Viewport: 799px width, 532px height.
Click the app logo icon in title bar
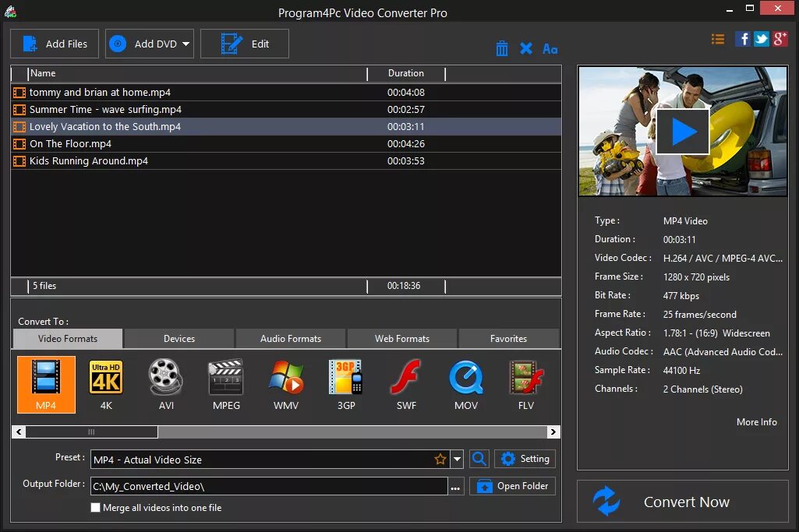coord(11,11)
